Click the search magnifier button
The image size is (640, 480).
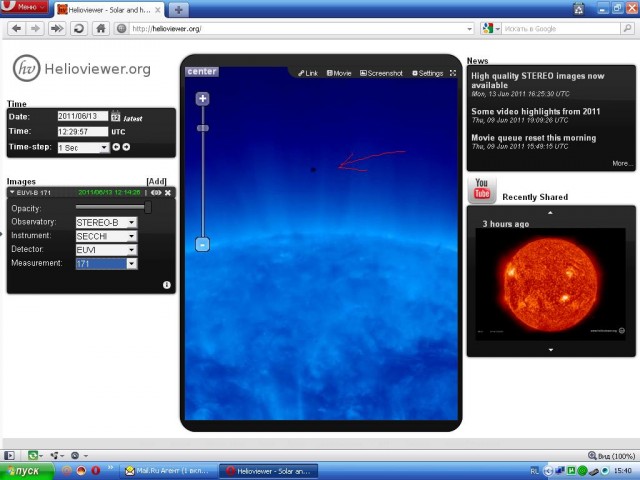coord(627,28)
